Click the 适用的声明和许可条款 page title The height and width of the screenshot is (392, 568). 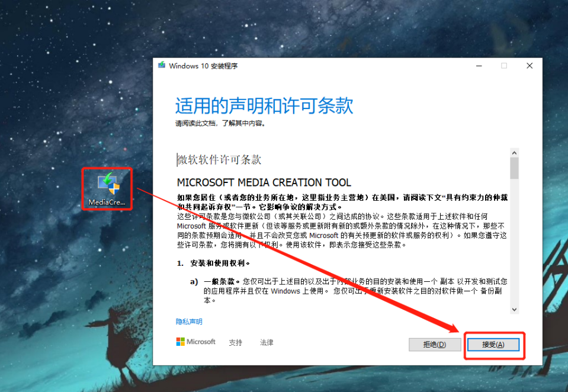click(x=264, y=106)
